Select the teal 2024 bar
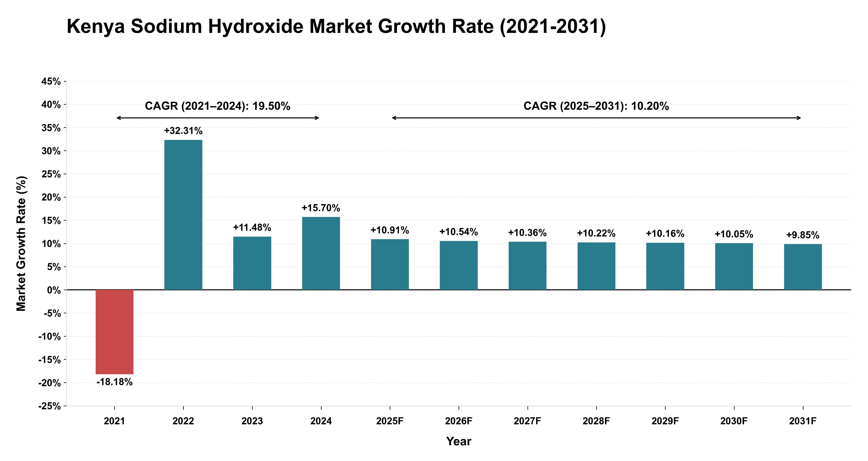Screen dimensions: 868x461 321,253
